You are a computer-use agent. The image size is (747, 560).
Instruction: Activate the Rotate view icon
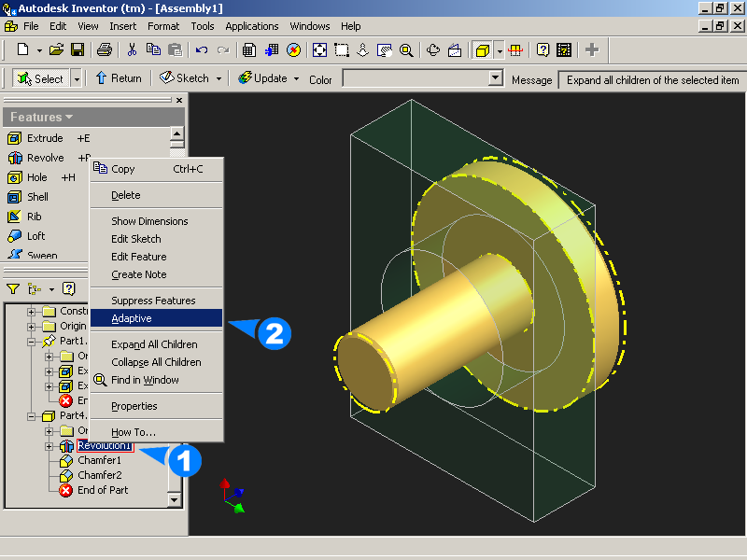[x=433, y=49]
